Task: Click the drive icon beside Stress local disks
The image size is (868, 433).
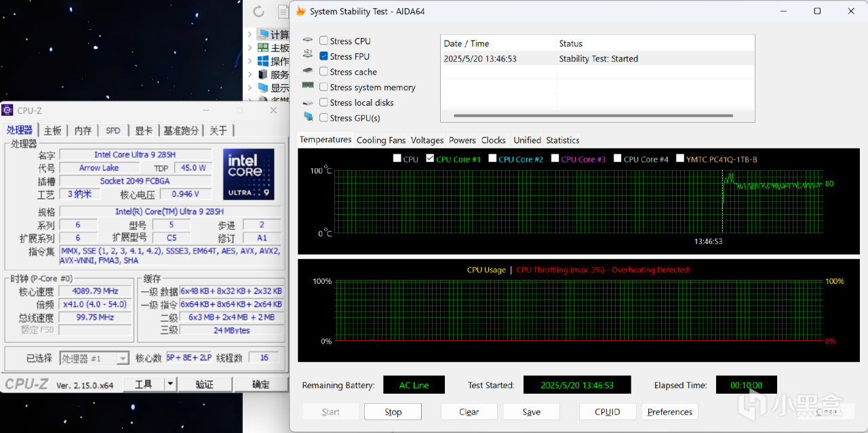Action: click(308, 102)
